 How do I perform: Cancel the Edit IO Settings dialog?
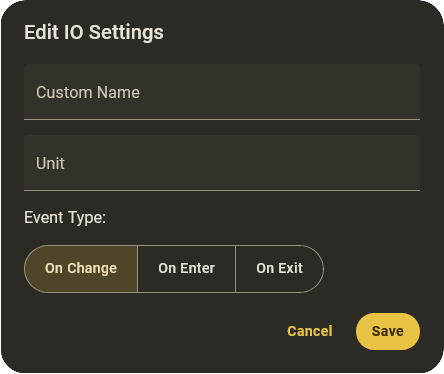pyautogui.click(x=310, y=331)
